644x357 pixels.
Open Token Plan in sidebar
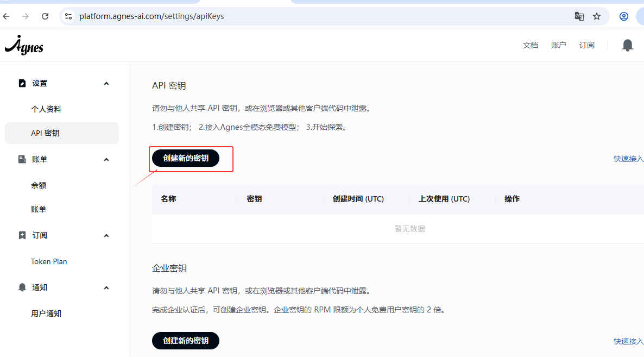pos(49,262)
